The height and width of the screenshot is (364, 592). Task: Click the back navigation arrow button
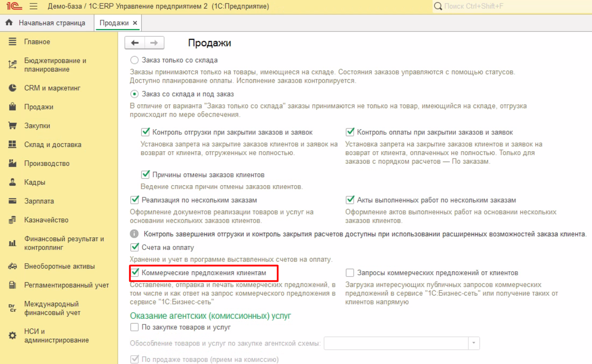135,43
